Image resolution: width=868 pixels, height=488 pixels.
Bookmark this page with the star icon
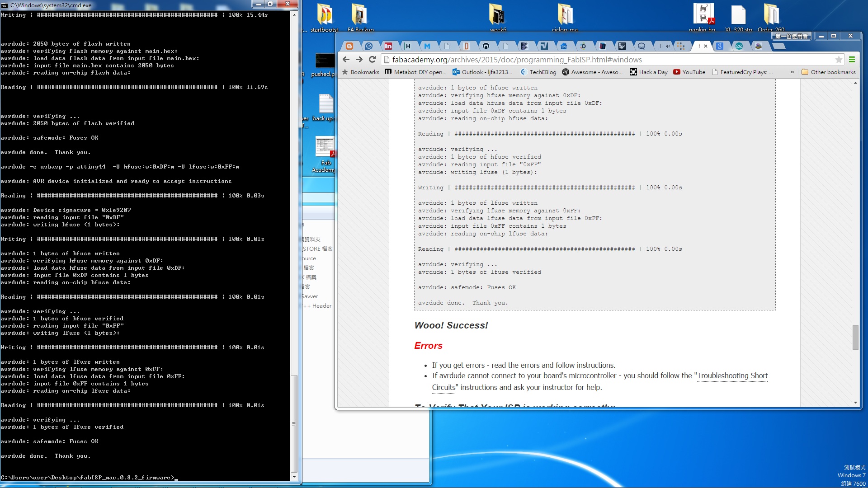coord(839,60)
